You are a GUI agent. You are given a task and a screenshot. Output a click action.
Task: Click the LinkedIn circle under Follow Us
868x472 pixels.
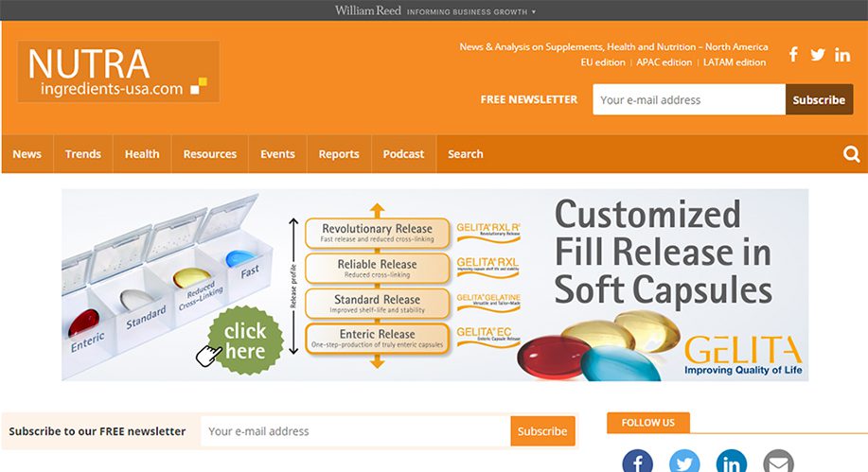732,462
